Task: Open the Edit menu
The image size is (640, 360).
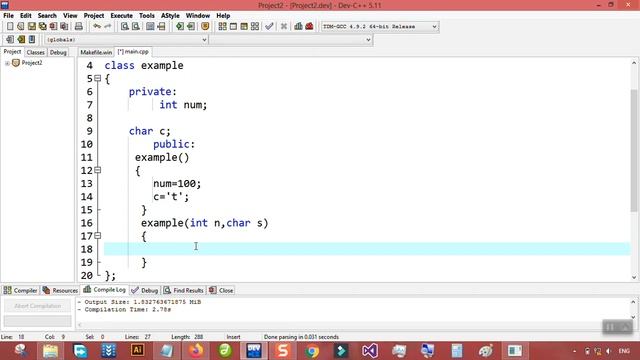Action: coord(26,16)
